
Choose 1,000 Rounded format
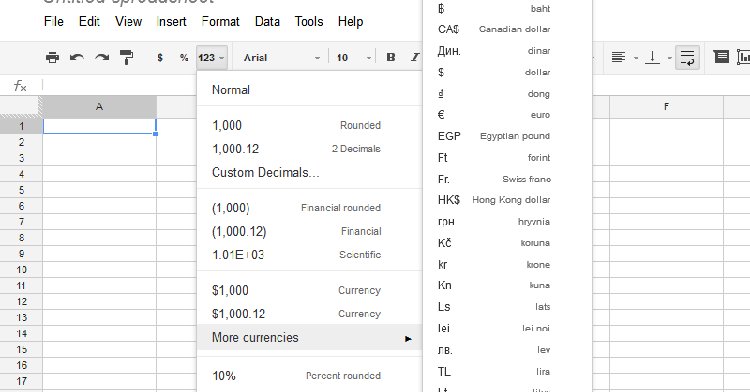pos(309,125)
